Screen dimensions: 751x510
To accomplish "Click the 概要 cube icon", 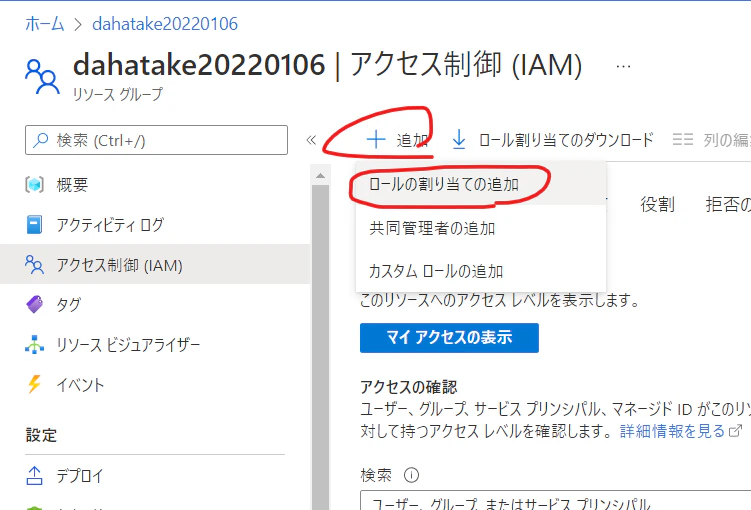I will click(34, 184).
